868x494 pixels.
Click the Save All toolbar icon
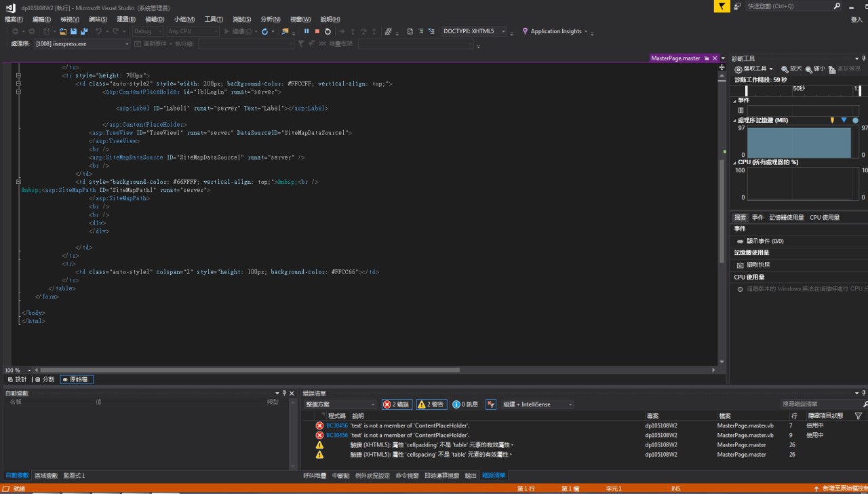[83, 31]
